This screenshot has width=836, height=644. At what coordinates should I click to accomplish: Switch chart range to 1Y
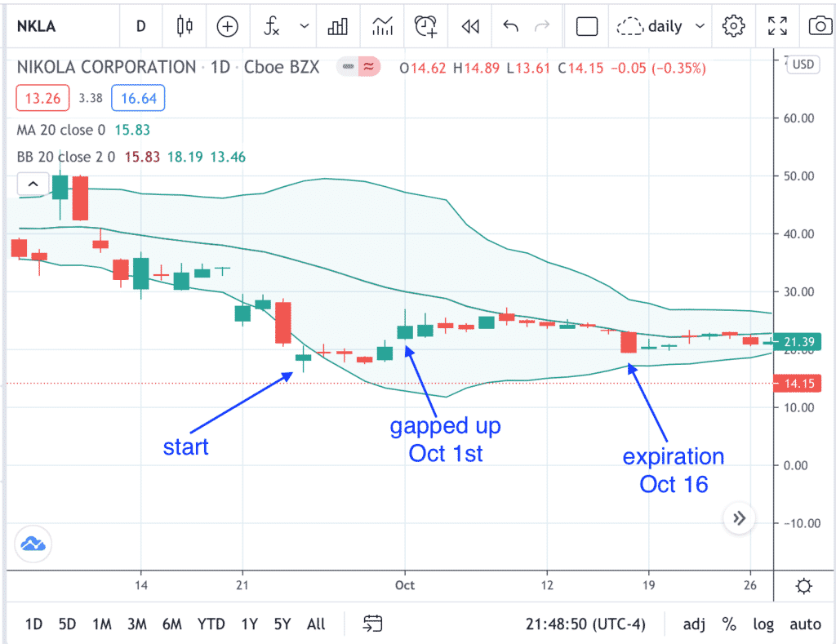pyautogui.click(x=250, y=624)
